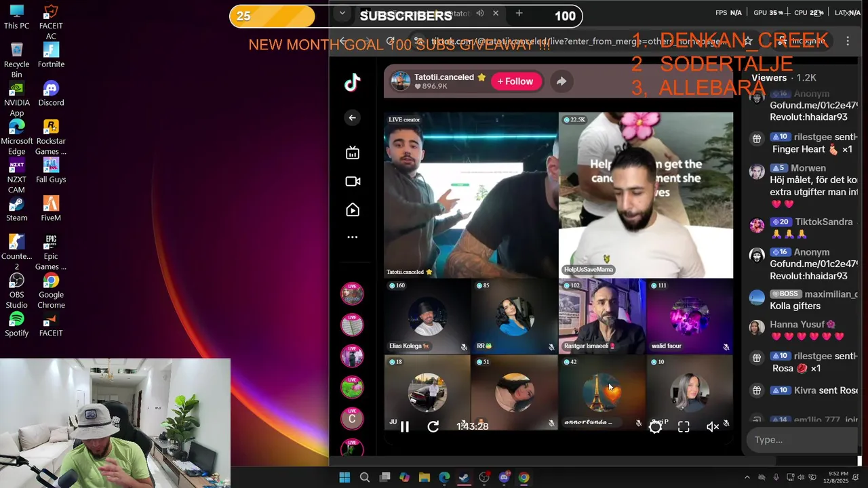The image size is (868, 488).
Task: Select the Spotify desktop shortcut
Action: pyautogui.click(x=16, y=324)
